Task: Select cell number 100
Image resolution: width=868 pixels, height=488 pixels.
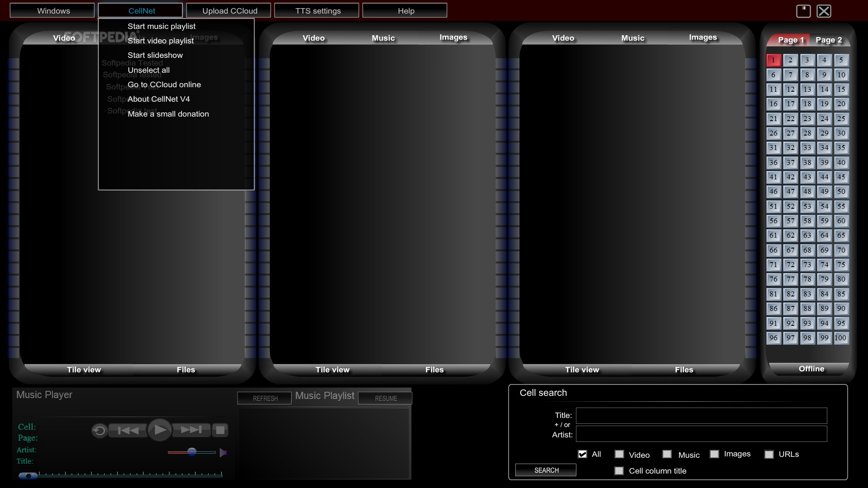Action: click(x=841, y=338)
